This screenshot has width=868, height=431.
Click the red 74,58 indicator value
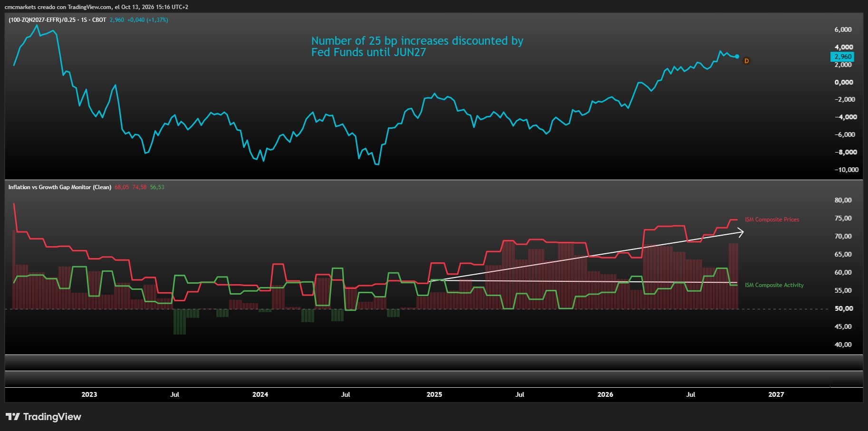tap(139, 187)
